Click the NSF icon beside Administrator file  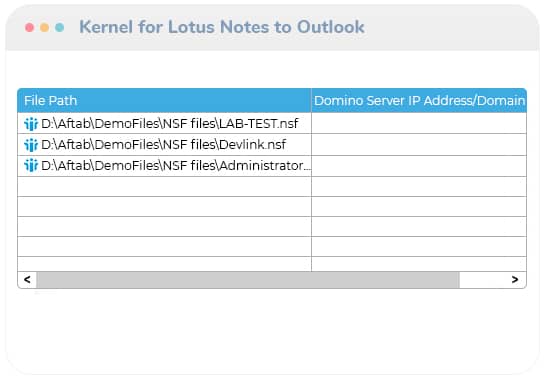tap(31, 165)
